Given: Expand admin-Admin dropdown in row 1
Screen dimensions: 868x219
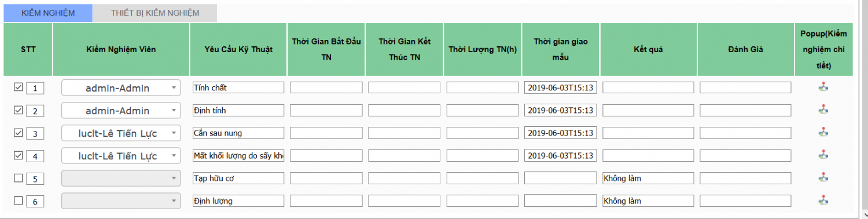Looking at the screenshot, I should 122,88.
